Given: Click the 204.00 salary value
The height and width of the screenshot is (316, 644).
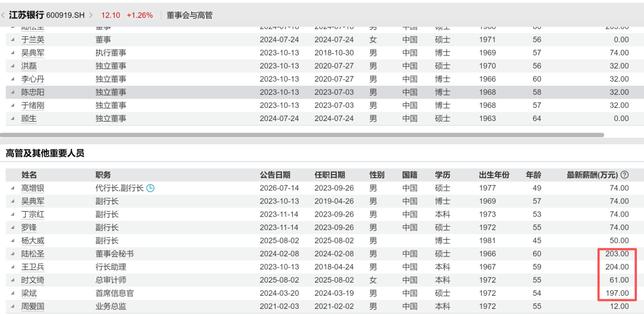Looking at the screenshot, I should [617, 267].
